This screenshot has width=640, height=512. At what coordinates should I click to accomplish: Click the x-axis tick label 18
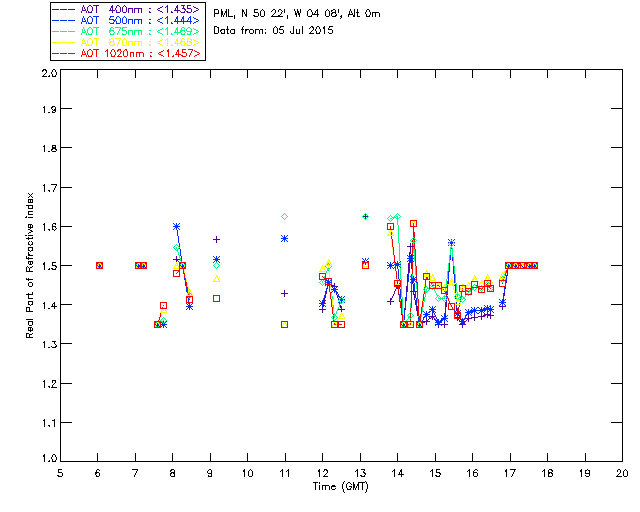point(547,474)
